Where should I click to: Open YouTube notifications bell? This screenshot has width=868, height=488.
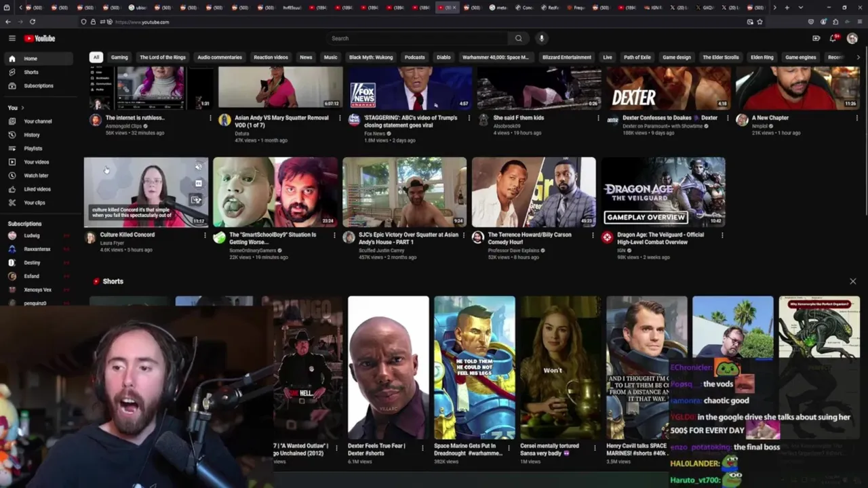tap(833, 39)
